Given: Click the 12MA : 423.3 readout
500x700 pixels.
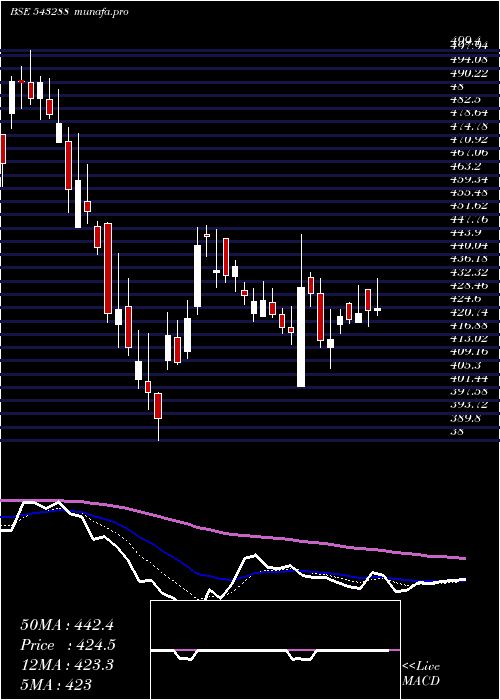Looking at the screenshot, I should coord(67,665).
